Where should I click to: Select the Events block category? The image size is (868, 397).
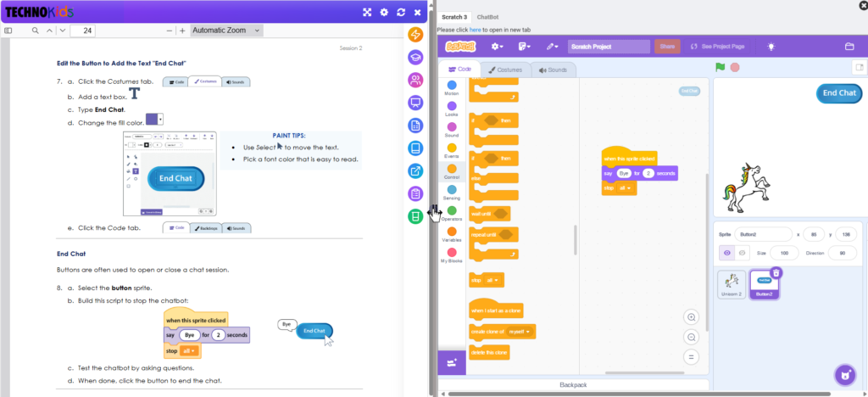click(x=452, y=151)
